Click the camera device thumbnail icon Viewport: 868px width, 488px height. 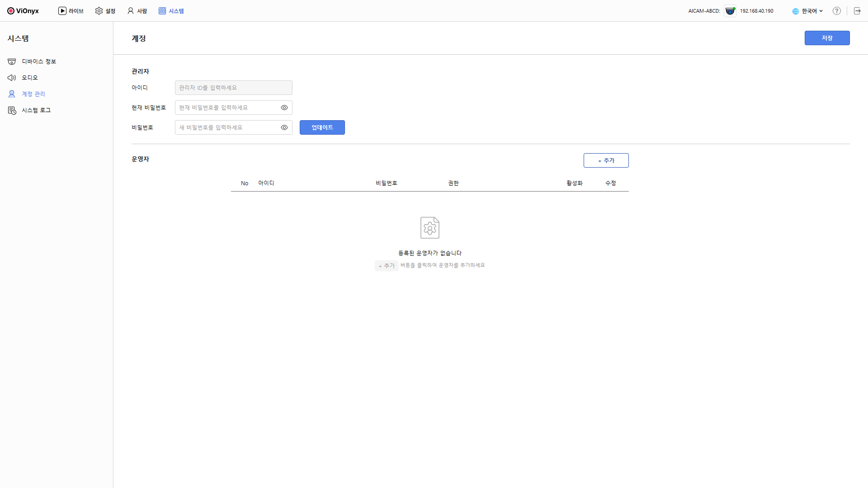(x=730, y=11)
